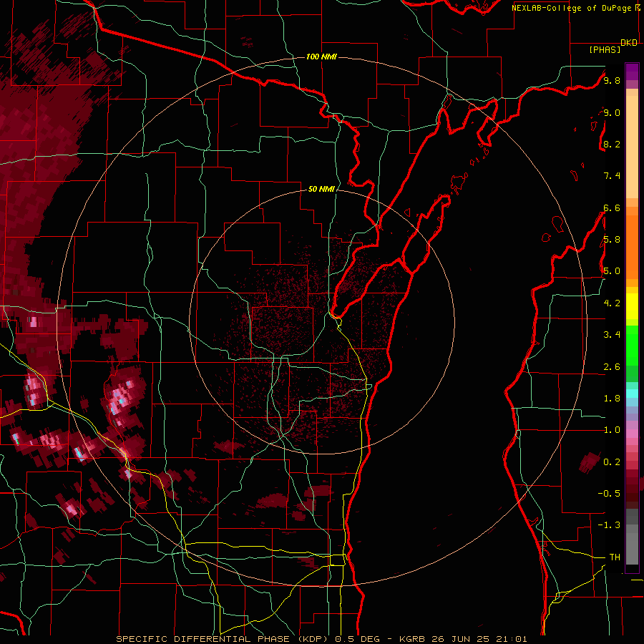Screen dimensions: 644x644
Task: Click the -1.3 scale value
Action: pos(609,525)
